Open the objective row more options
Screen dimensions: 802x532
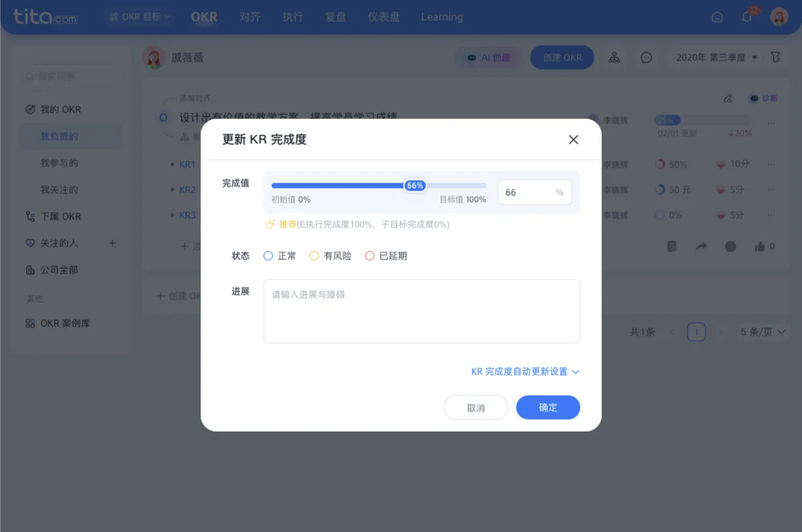(x=771, y=123)
